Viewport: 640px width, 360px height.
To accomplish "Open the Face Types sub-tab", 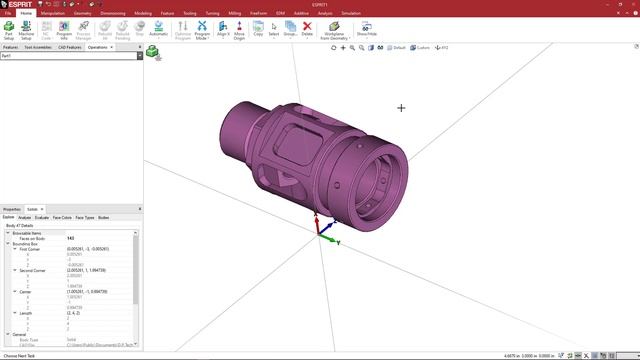I will [x=85, y=218].
